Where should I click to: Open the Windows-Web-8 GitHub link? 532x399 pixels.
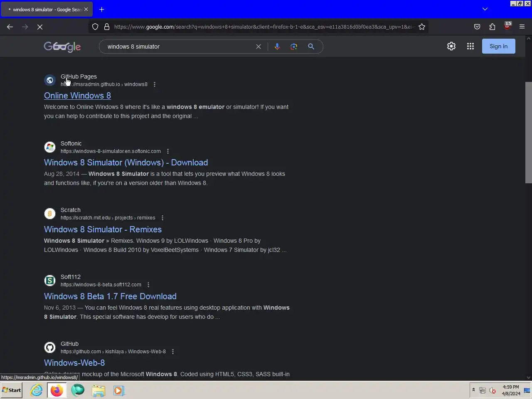pyautogui.click(x=74, y=363)
